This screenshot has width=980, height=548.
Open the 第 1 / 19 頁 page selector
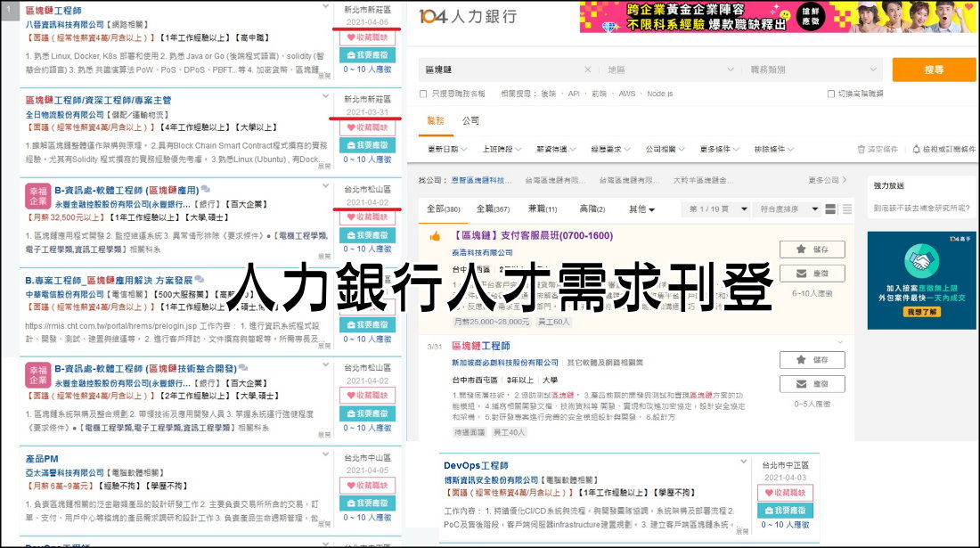(717, 209)
